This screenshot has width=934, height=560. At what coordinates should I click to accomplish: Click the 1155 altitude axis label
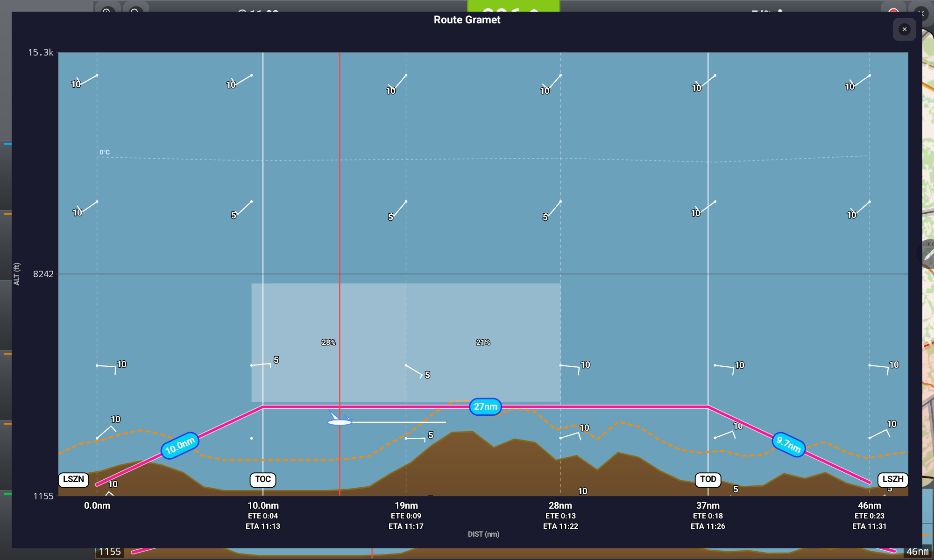pyautogui.click(x=43, y=496)
